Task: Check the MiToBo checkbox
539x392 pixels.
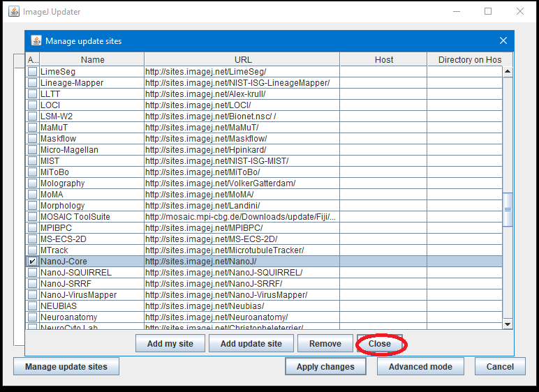Action: point(32,172)
